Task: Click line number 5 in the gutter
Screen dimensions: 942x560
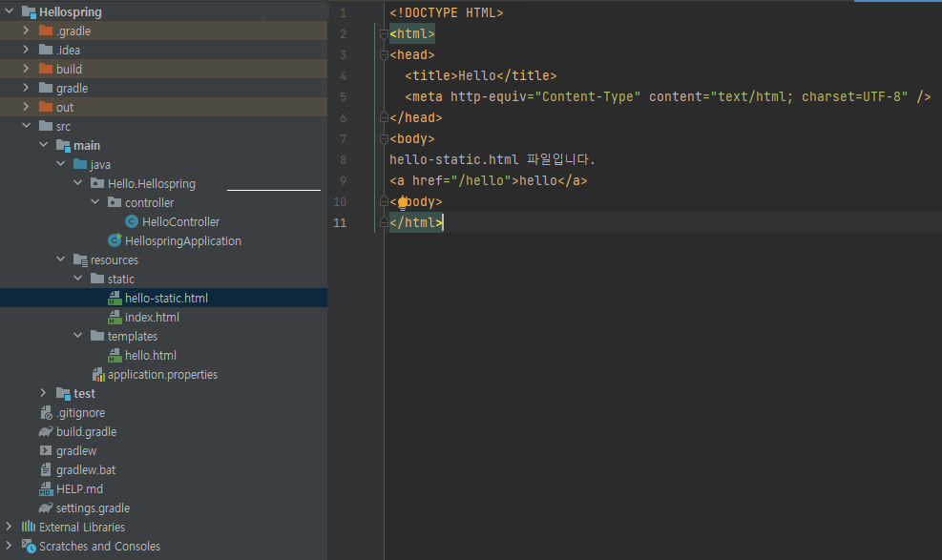Action: (343, 97)
